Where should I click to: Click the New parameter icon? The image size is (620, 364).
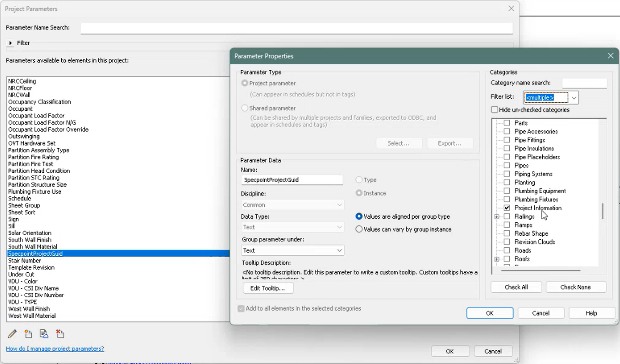click(x=28, y=334)
